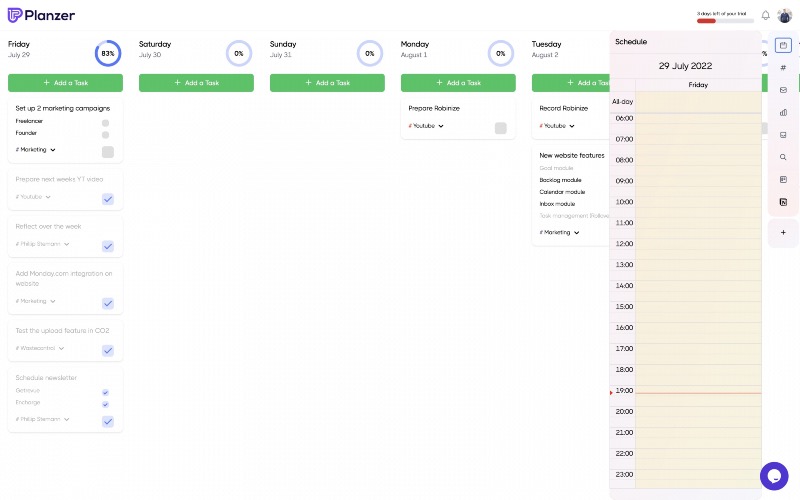Image resolution: width=800 pixels, height=500 pixels.
Task: Open the user profile avatar
Action: point(784,15)
